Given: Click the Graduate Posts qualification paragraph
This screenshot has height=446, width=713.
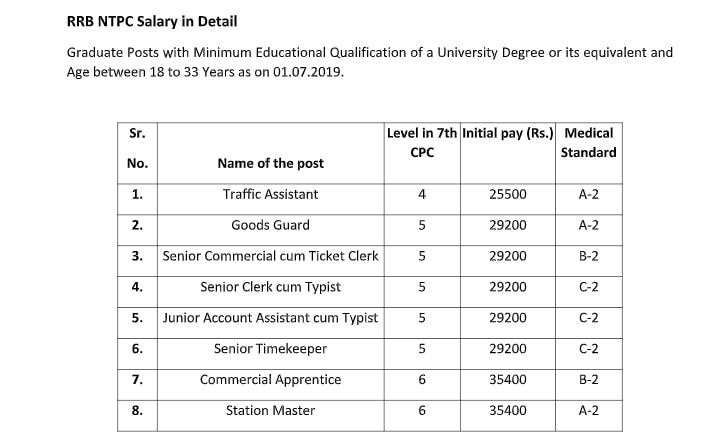Looking at the screenshot, I should click(x=369, y=61).
